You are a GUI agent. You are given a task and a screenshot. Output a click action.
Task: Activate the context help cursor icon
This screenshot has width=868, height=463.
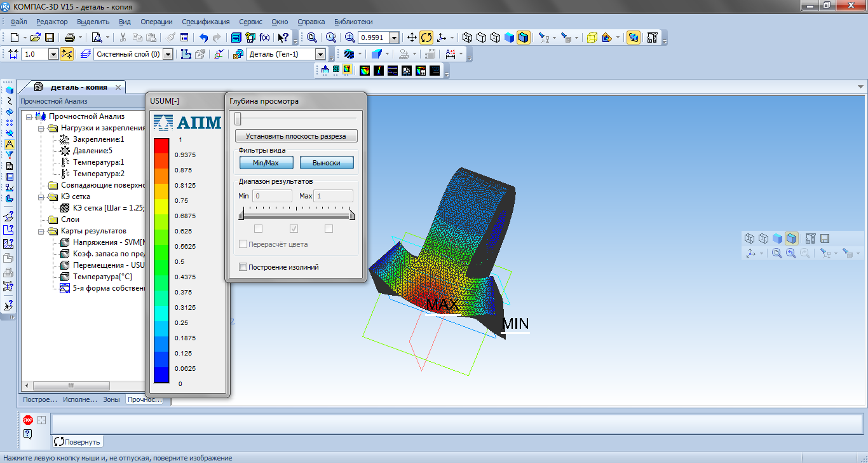pos(284,38)
